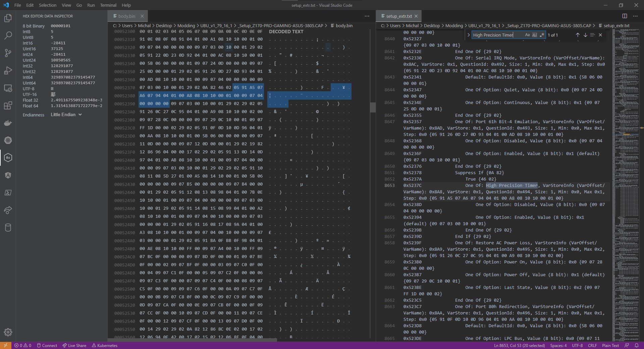
Task: Expand the replace toggle in find widget
Action: (468, 35)
